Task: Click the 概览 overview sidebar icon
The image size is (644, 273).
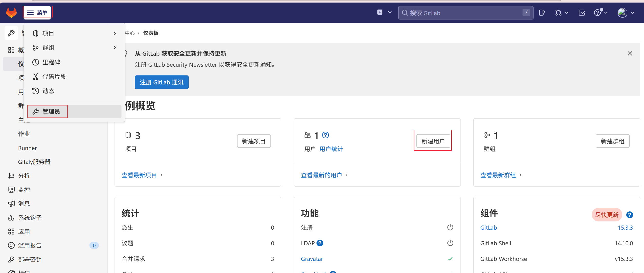Action: coord(11,50)
